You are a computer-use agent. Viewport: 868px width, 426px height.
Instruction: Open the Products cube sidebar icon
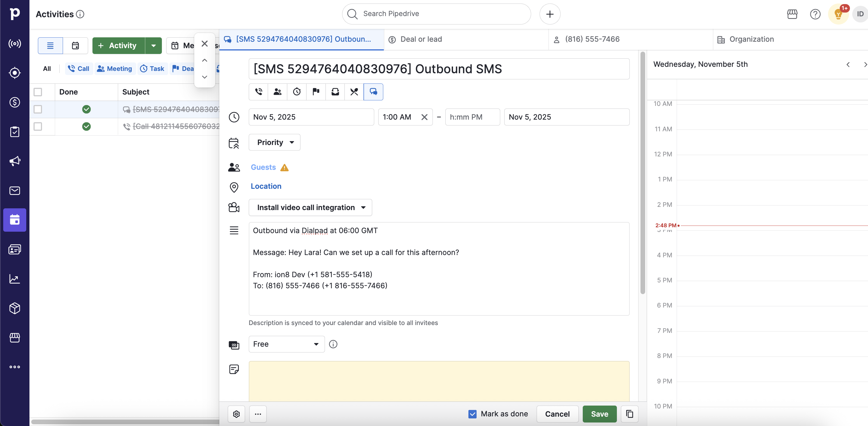tap(15, 308)
